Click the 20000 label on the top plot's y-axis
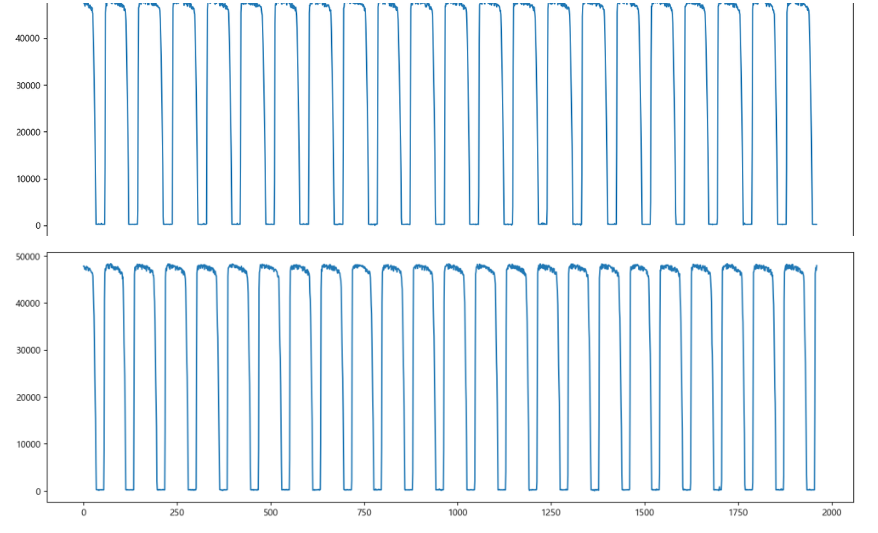The image size is (878, 533). click(29, 132)
